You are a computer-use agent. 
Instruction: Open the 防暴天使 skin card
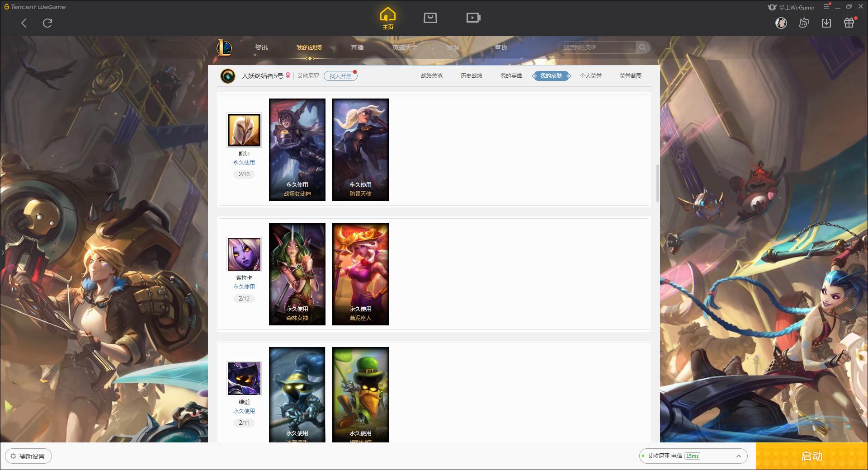coord(360,150)
